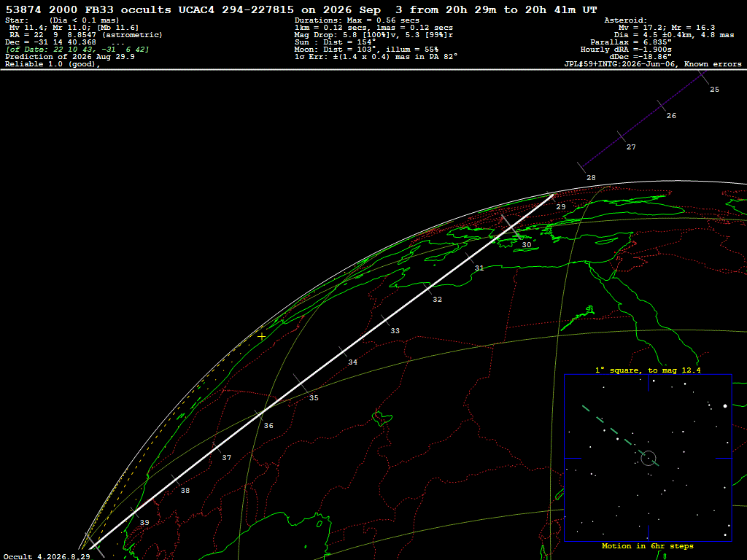The width and height of the screenshot is (747, 560).
Task: Click the '1° square, to mag 12.4' caption
Action: point(648,370)
